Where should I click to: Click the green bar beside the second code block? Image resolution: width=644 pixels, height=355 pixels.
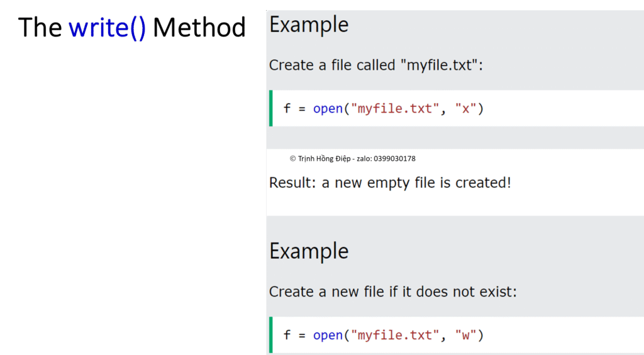click(271, 335)
